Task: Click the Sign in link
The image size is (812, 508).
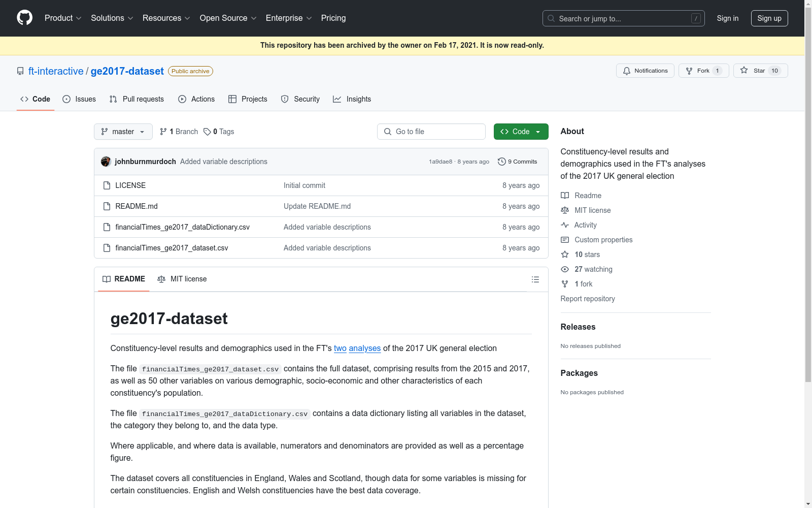Action: pos(728,18)
